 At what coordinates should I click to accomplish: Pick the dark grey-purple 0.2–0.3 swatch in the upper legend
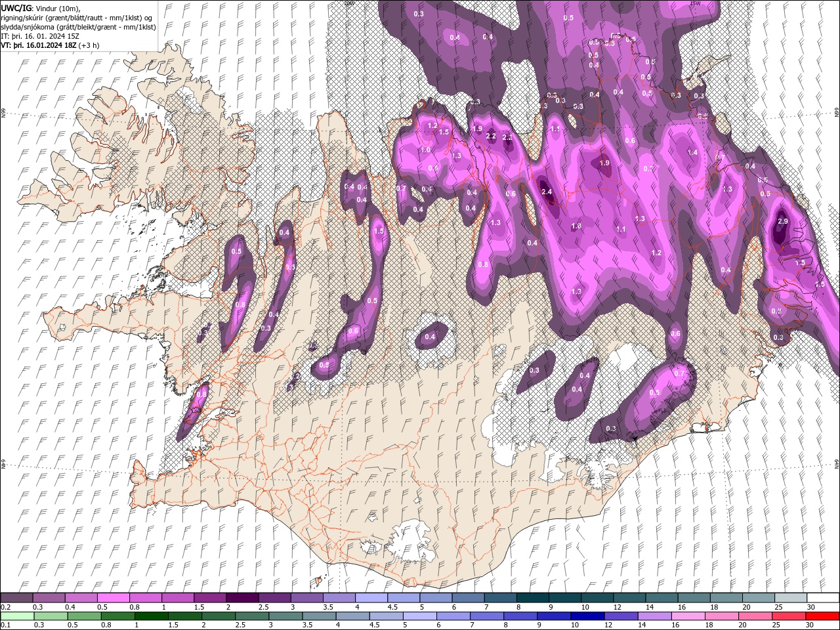pos(16,598)
